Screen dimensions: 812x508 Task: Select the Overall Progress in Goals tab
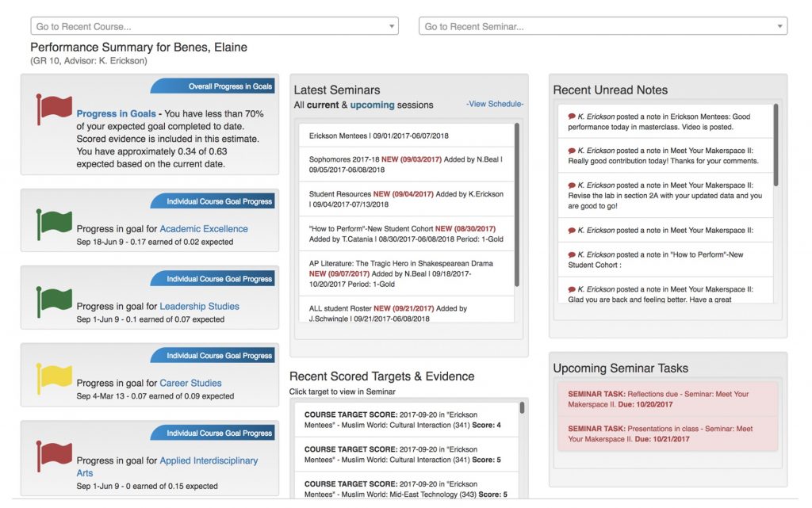pos(213,86)
